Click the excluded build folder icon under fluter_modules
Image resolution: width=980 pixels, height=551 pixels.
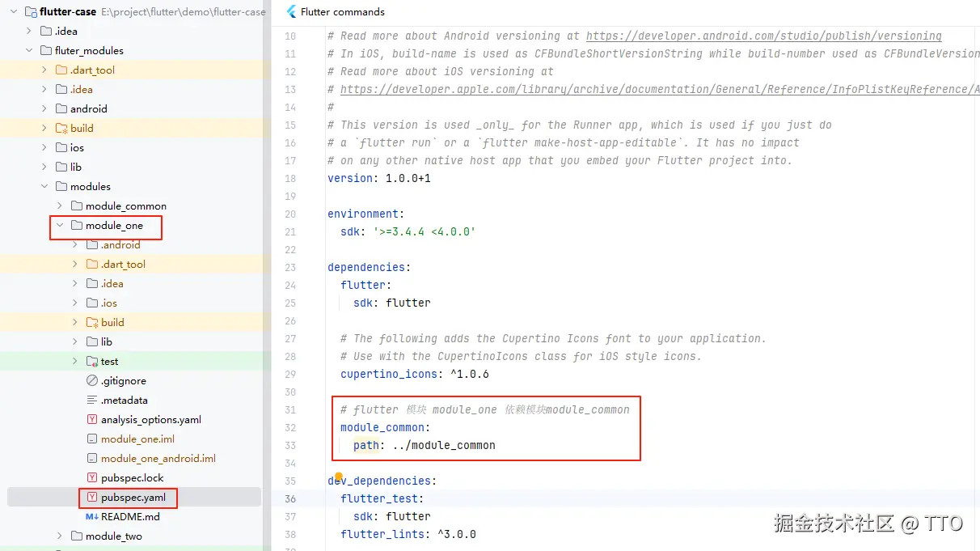61,129
